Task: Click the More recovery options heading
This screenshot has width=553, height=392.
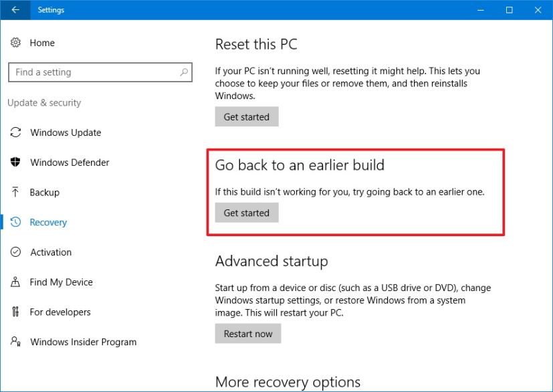Action: click(x=287, y=382)
